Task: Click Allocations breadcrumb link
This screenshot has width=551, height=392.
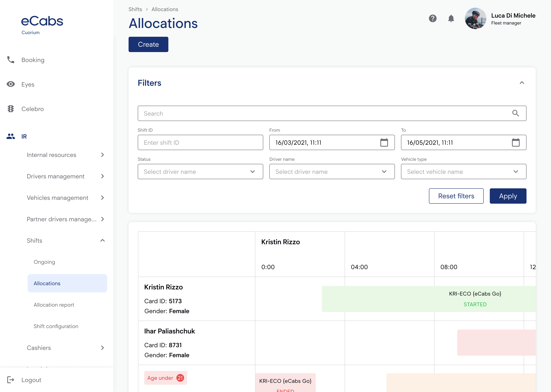Action: coord(165,9)
